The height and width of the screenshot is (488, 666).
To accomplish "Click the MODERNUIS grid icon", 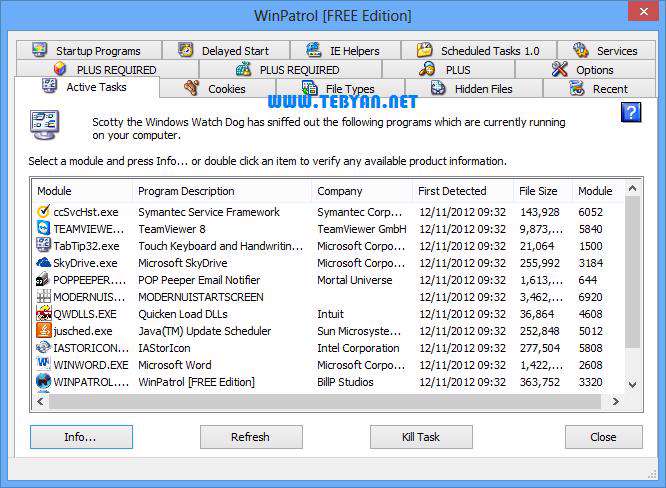I will pyautogui.click(x=43, y=296).
